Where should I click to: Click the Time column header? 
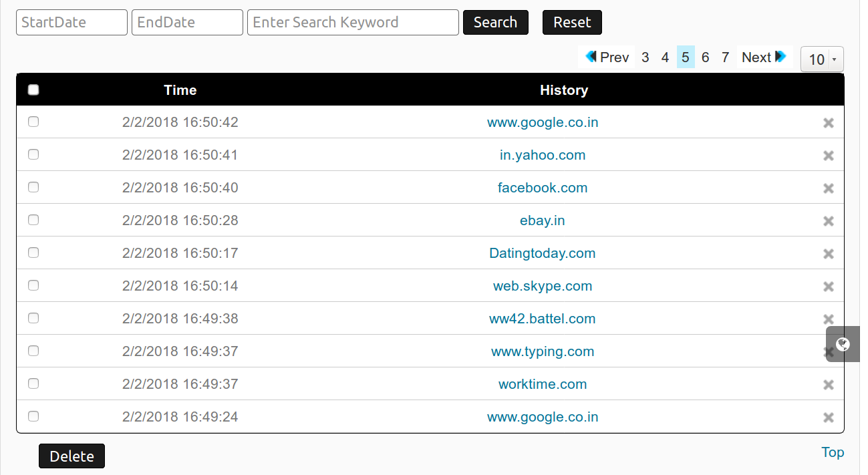tap(180, 90)
